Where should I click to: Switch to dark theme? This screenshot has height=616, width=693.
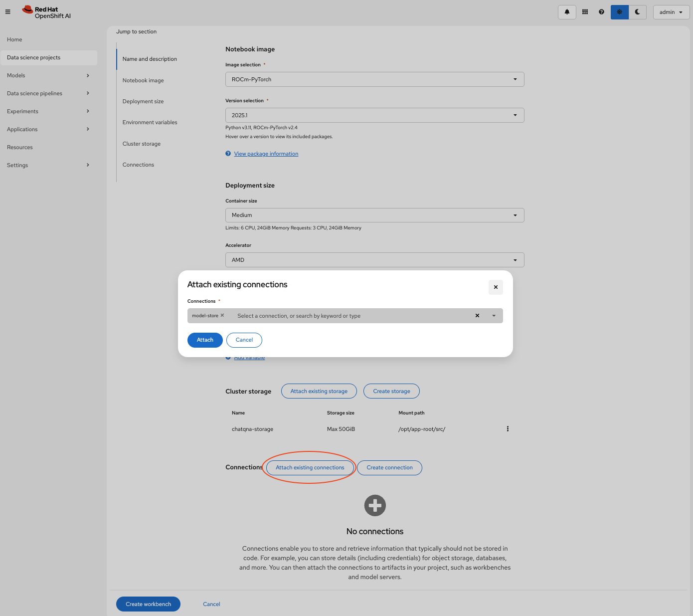pos(637,12)
